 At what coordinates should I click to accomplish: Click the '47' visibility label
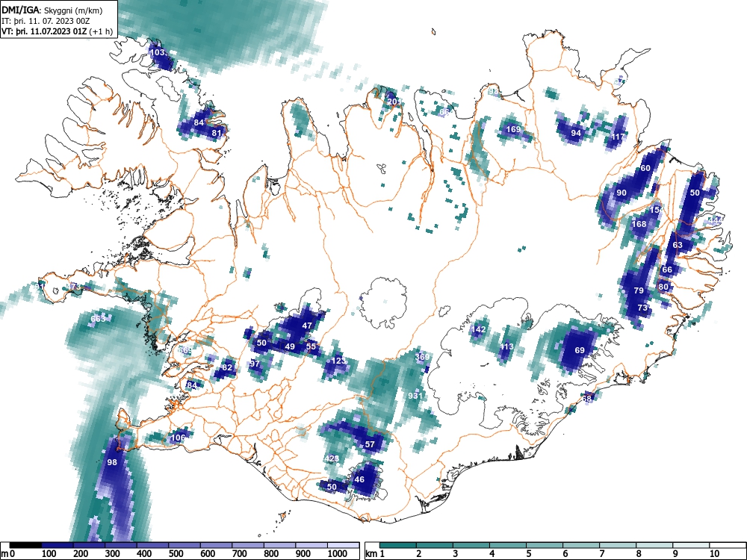(307, 326)
